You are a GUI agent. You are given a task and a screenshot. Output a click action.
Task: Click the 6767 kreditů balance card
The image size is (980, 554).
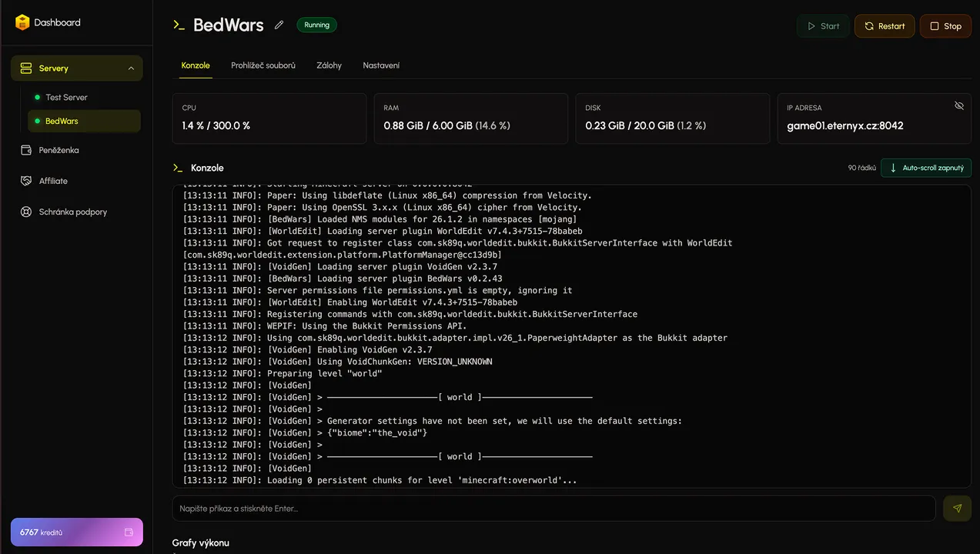[x=76, y=532]
